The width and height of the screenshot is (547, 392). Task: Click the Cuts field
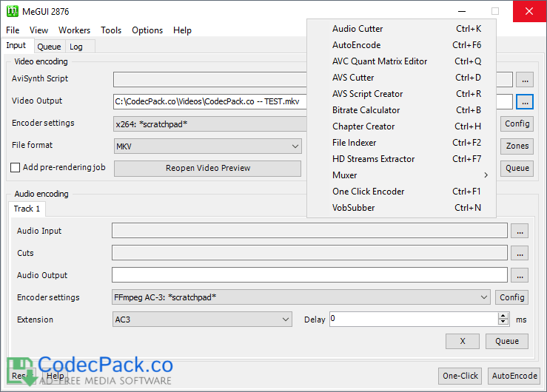click(309, 253)
